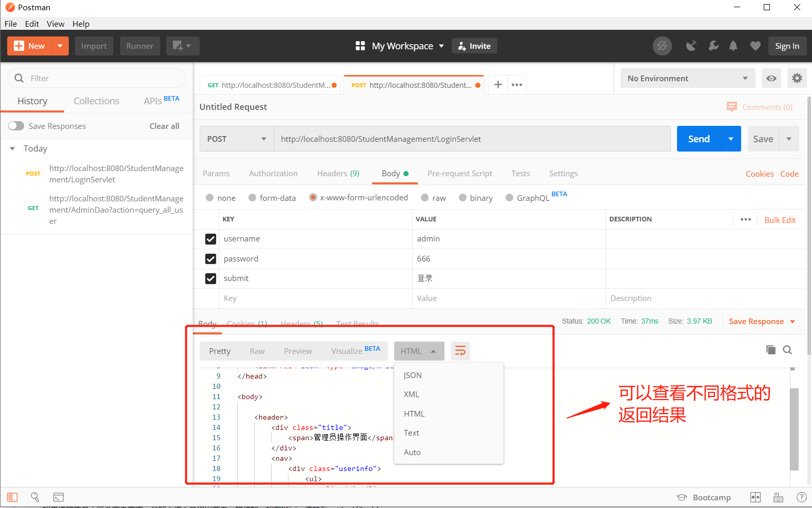Select the GraphQL body radio button
The height and width of the screenshot is (508, 812).
[509, 198]
